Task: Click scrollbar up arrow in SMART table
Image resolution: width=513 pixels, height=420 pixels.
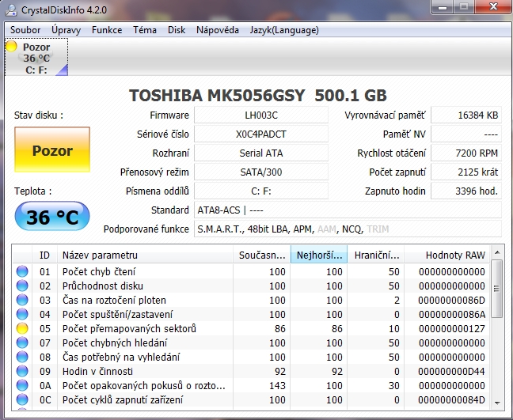Action: pos(497,252)
